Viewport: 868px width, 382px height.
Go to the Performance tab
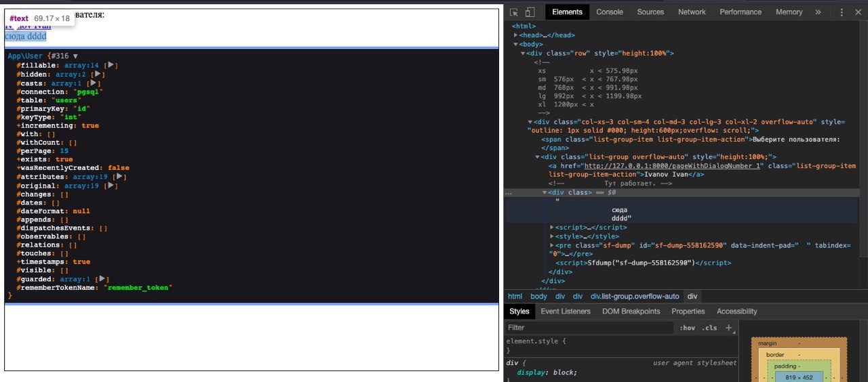coord(741,12)
